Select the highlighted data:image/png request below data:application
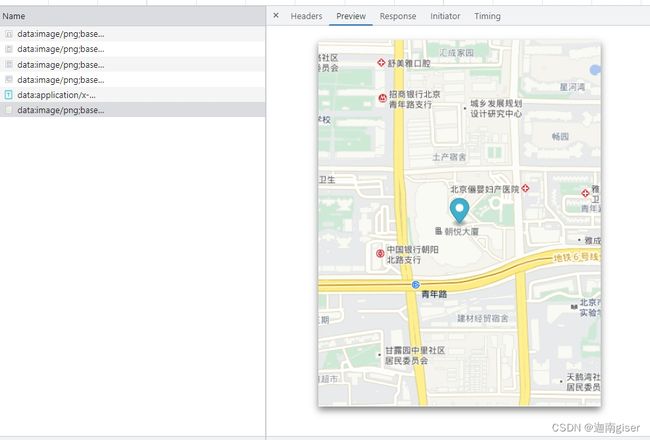This screenshot has height=440, width=650. 133,110
